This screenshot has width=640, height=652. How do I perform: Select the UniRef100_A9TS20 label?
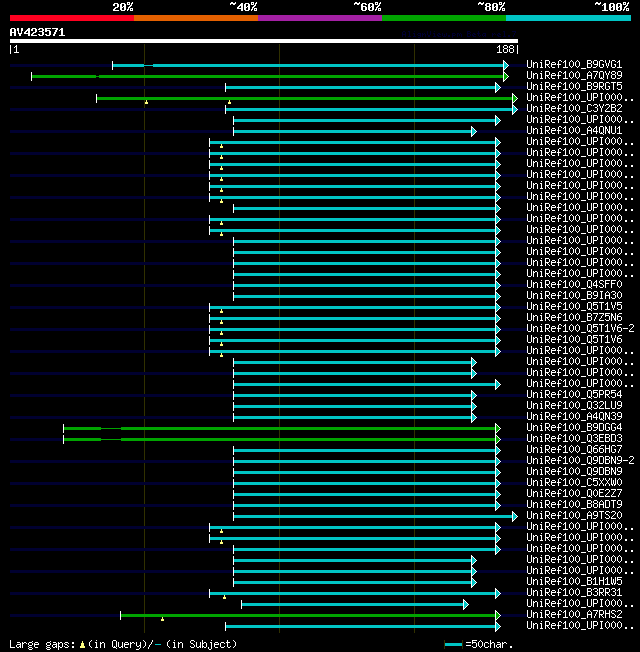pyautogui.click(x=574, y=516)
